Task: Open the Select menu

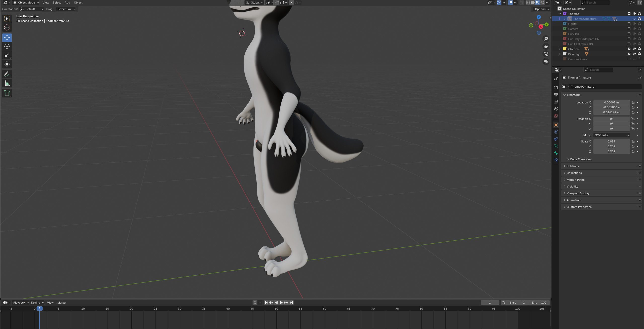Action: (57, 3)
